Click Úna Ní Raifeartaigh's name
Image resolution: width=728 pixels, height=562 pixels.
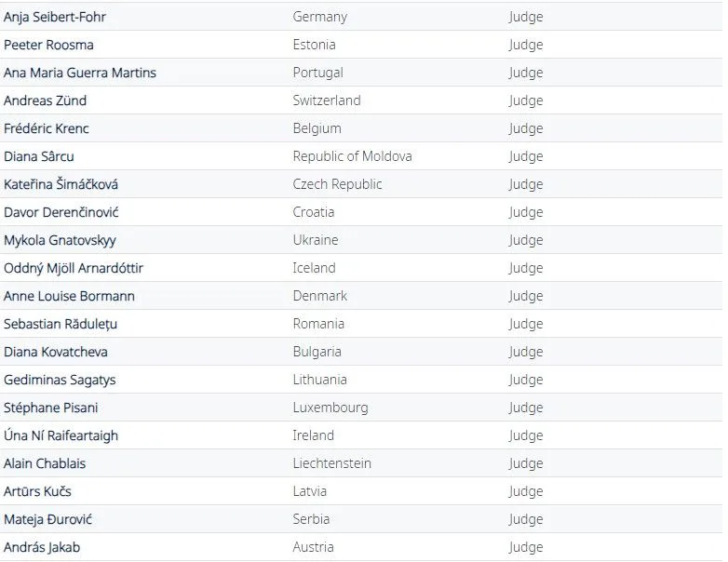[61, 435]
